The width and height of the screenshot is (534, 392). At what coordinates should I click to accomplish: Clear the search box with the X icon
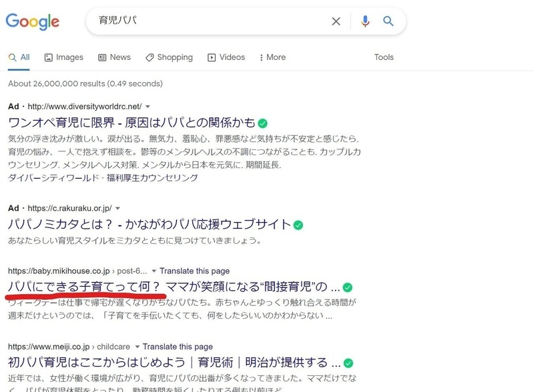click(336, 21)
